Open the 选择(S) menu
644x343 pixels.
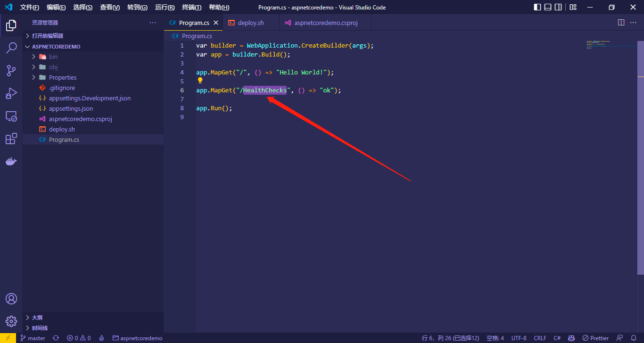(83, 8)
